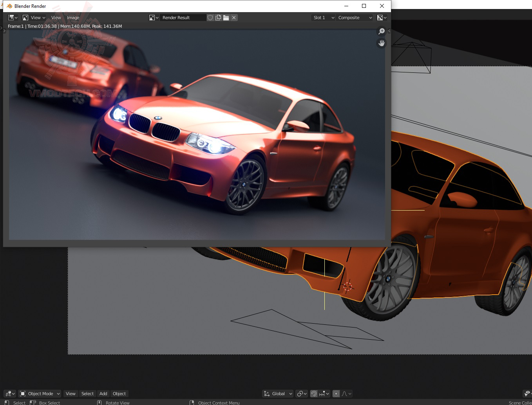Open the Global transform orientation dropdown
532x405 pixels.
278,394
